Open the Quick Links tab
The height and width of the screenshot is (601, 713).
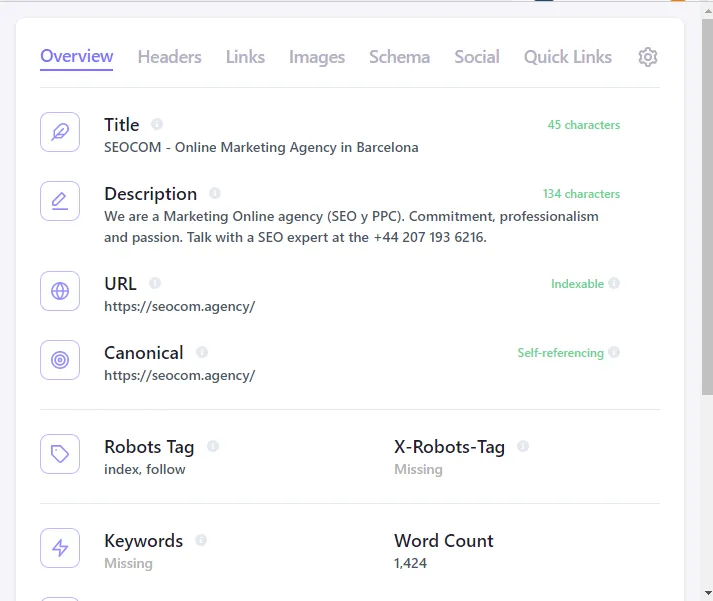point(567,57)
